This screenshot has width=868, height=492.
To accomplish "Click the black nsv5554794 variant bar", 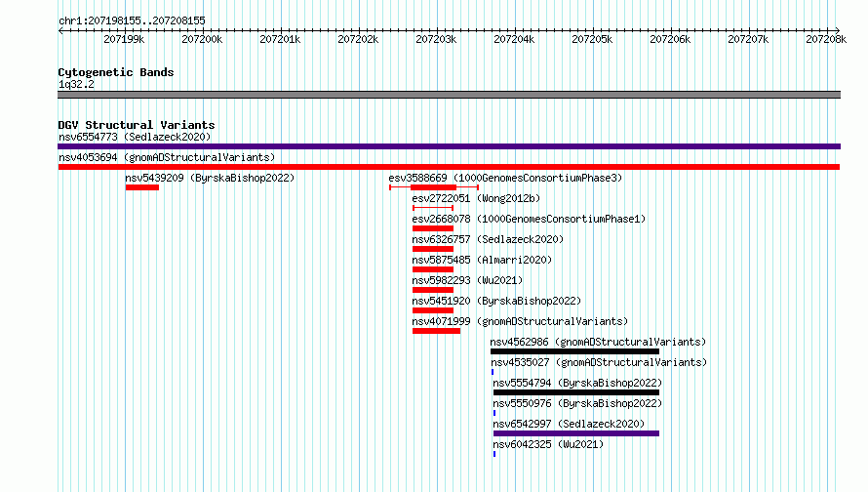I will [576, 392].
